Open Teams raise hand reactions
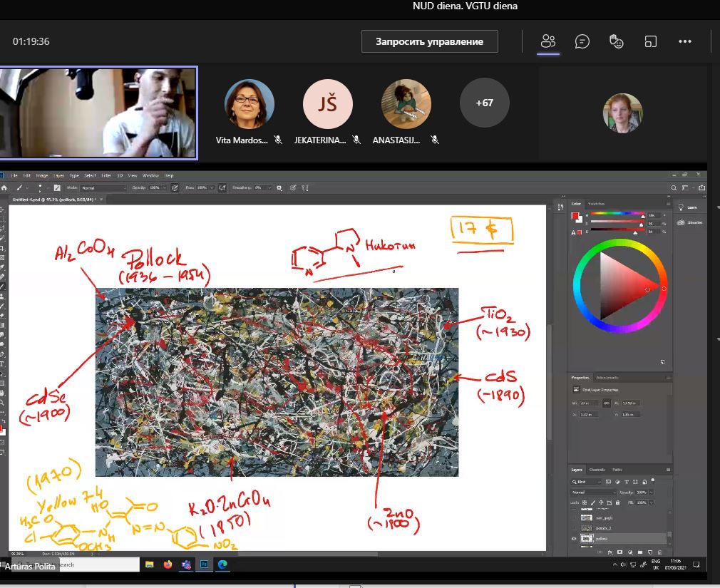This screenshot has height=588, width=720. click(616, 41)
